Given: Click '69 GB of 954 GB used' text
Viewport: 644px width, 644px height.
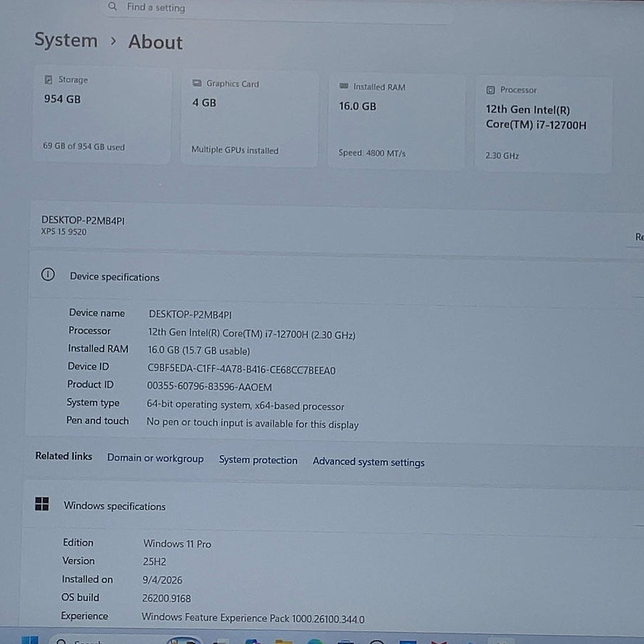Looking at the screenshot, I should [x=84, y=146].
